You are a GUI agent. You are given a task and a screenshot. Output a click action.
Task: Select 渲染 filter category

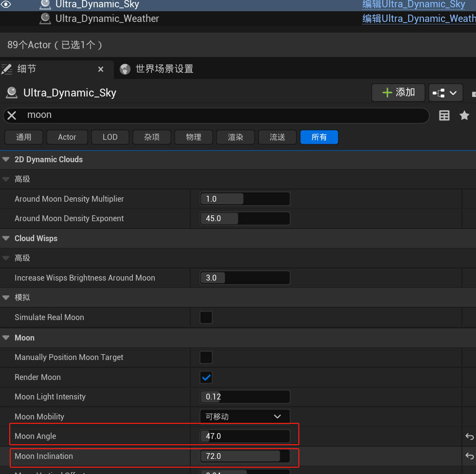[x=236, y=137]
